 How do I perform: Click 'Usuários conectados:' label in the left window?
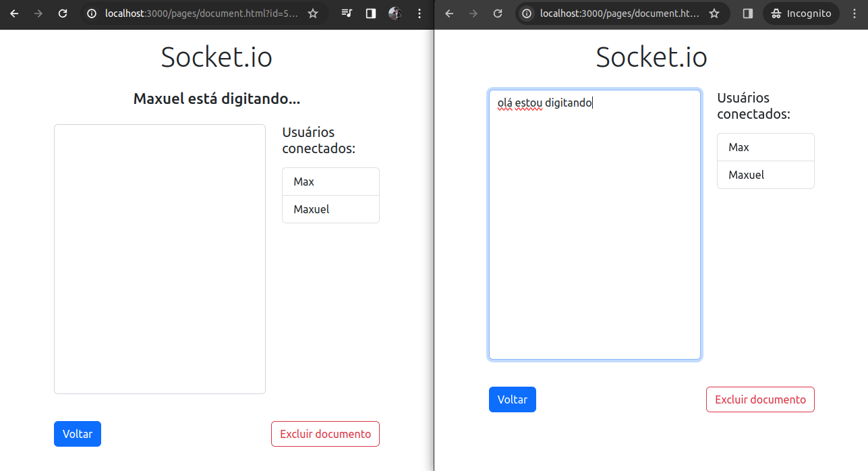pos(318,140)
